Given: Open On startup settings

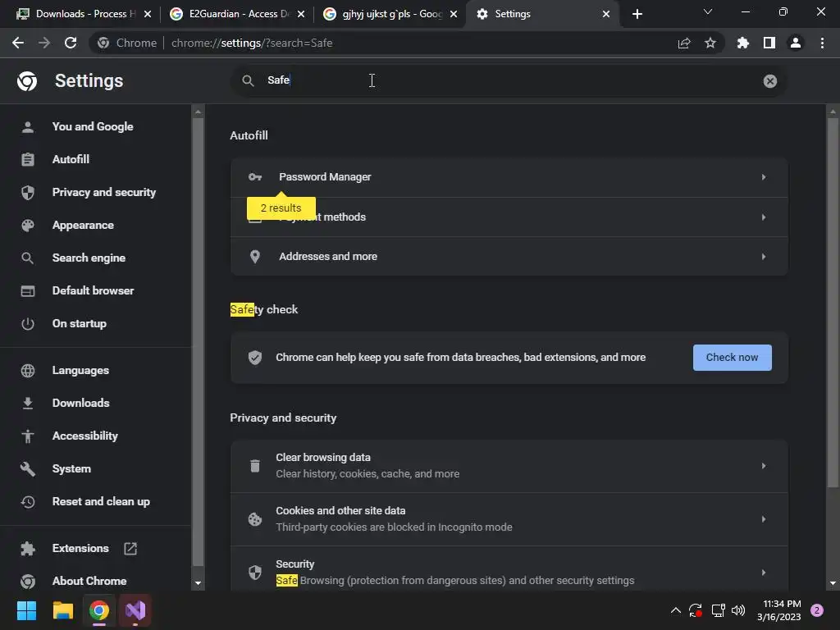Looking at the screenshot, I should click(80, 323).
